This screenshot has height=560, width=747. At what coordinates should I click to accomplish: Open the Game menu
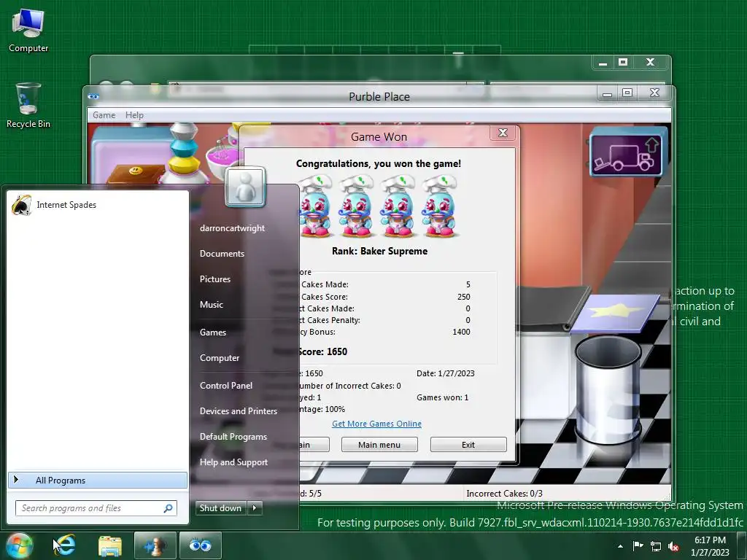coord(104,114)
